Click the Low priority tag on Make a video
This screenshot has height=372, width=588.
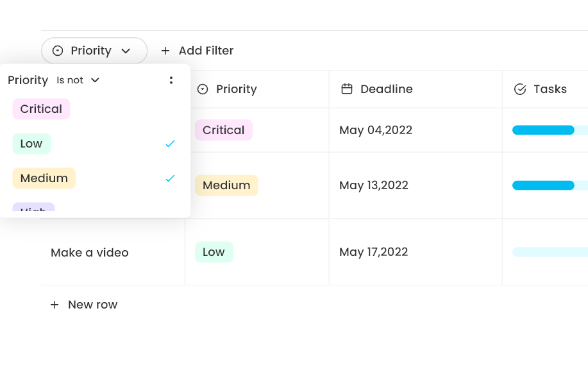click(214, 252)
